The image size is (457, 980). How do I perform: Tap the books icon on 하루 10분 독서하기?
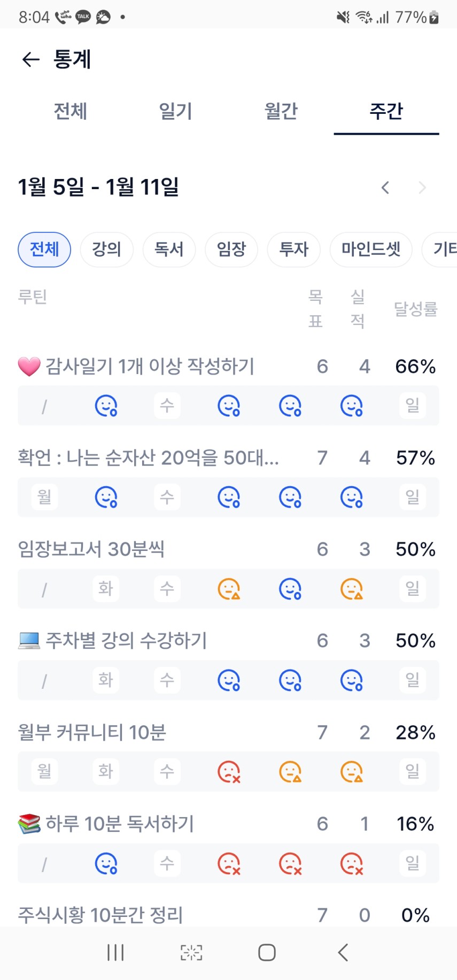[x=29, y=823]
